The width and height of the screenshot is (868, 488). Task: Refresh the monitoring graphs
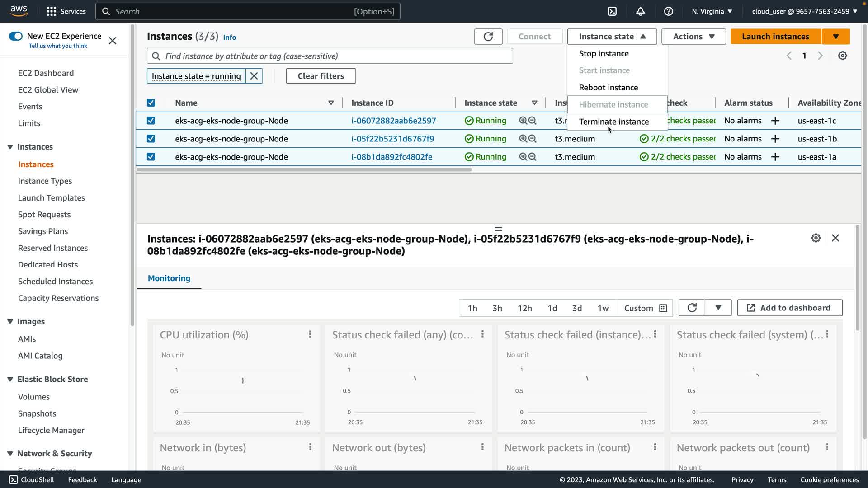(692, 308)
